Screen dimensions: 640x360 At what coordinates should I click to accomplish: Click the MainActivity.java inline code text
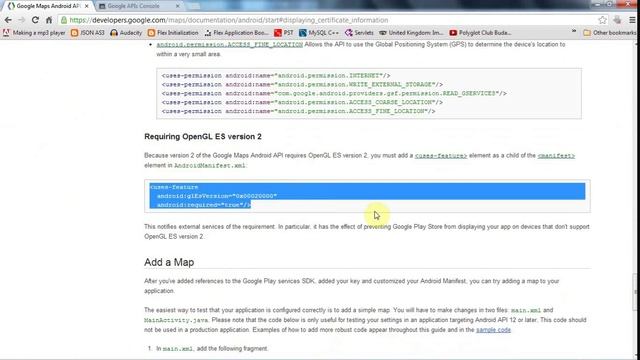[x=176, y=320]
